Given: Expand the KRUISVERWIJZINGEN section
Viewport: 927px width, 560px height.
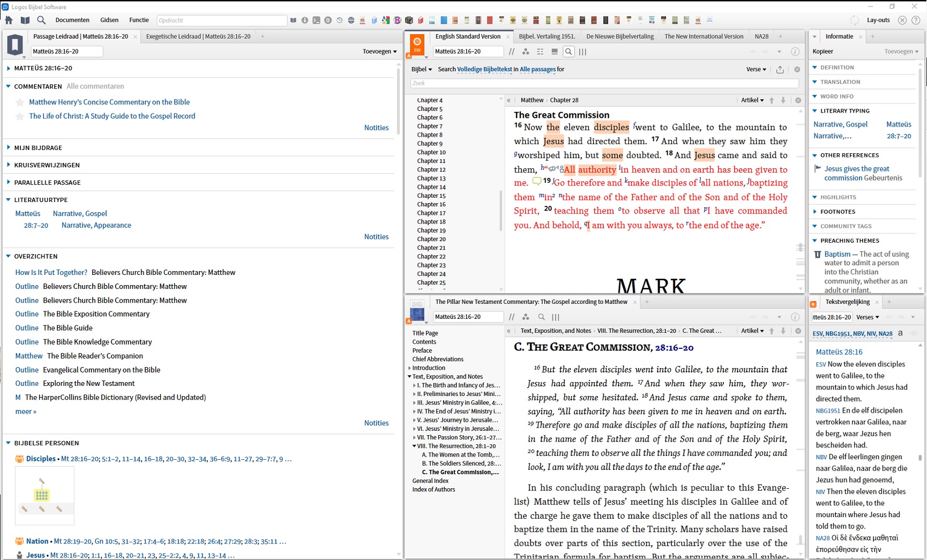Looking at the screenshot, I should (x=9, y=165).
